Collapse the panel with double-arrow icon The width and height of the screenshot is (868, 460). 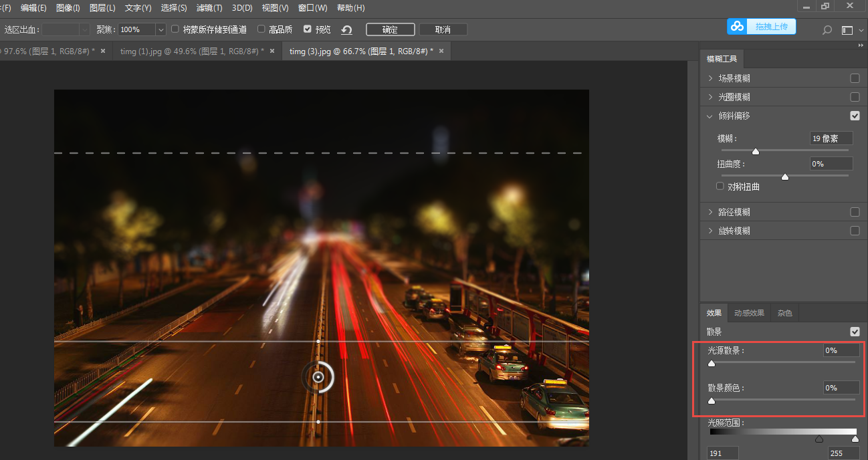click(861, 45)
